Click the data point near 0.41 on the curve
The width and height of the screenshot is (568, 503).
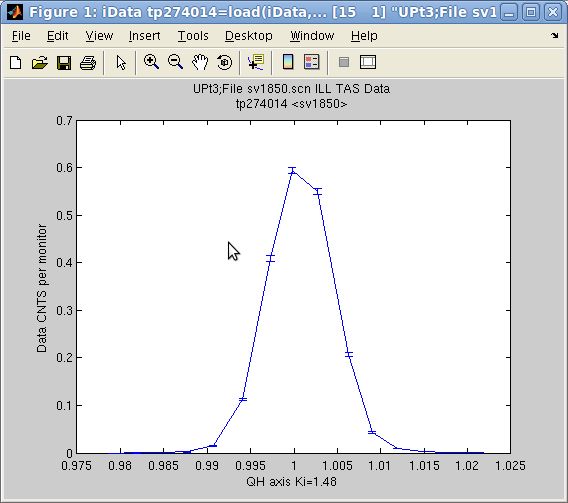270,259
